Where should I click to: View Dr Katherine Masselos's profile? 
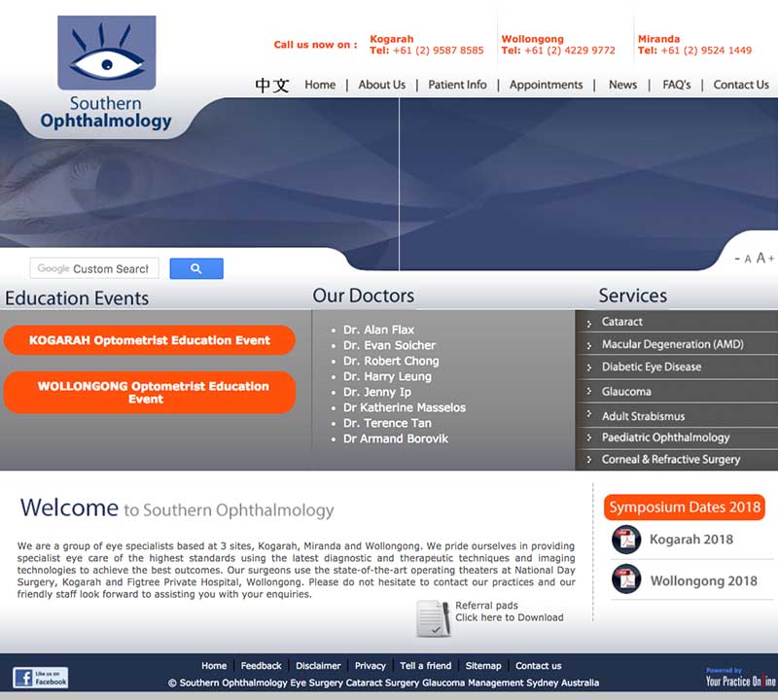pyautogui.click(x=405, y=407)
